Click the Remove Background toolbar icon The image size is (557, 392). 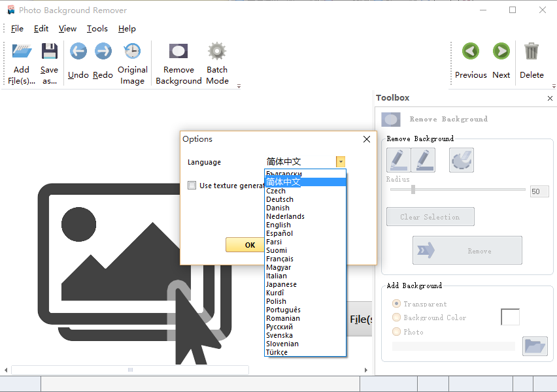178,52
